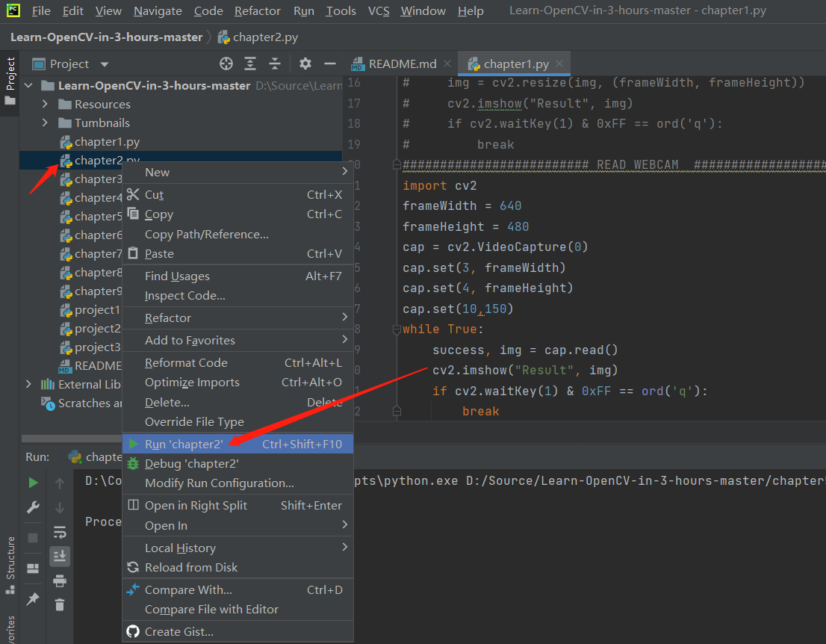
Task: Click Override File Type entry
Action: 237,422
